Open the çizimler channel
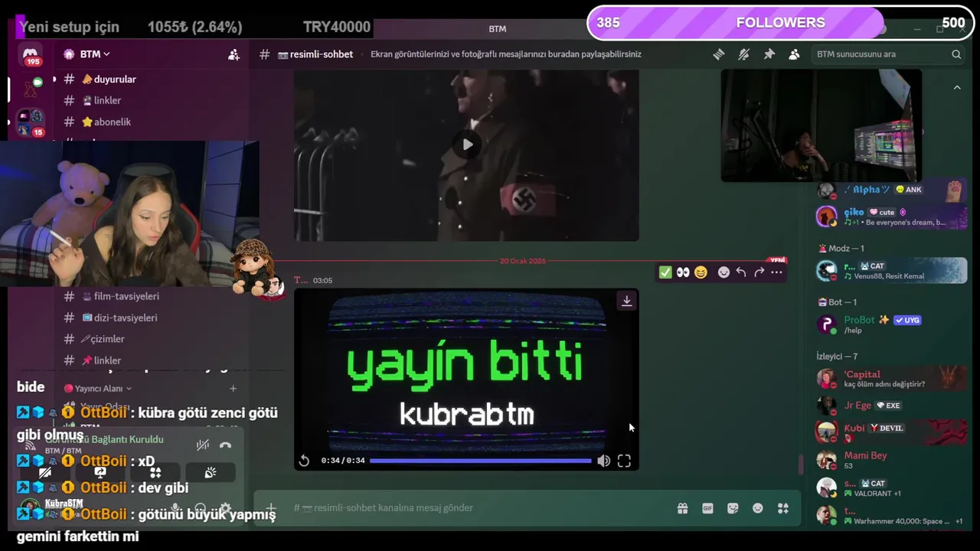980x551 pixels. pyautogui.click(x=103, y=339)
